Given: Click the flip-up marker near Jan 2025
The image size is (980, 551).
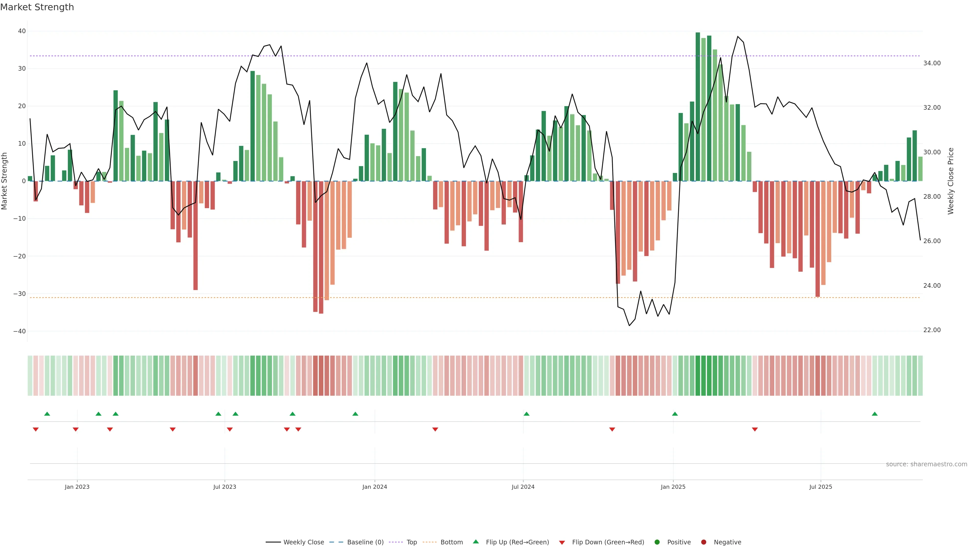Looking at the screenshot, I should [x=675, y=414].
